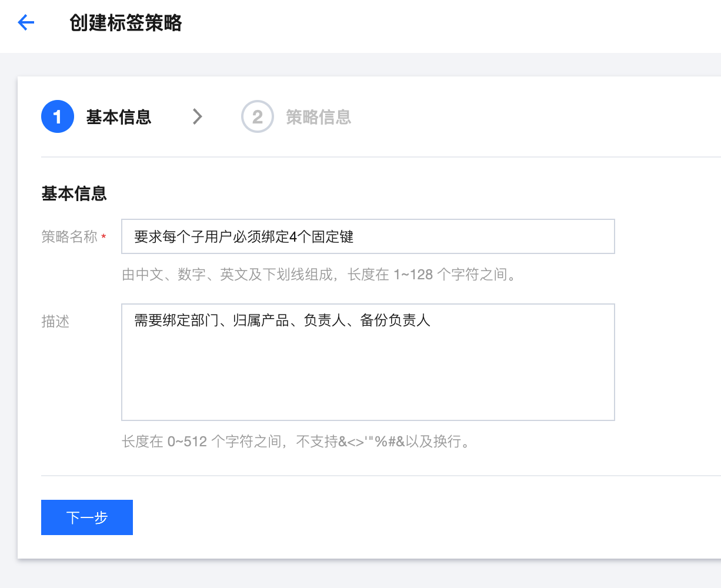Click the chevron arrow between the steps
The height and width of the screenshot is (588, 721).
coord(198,117)
